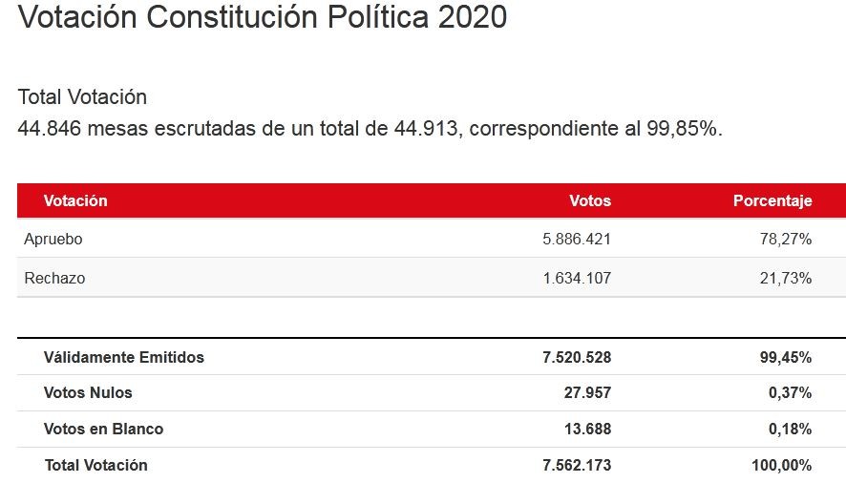Click the total votes figure 7.562.173

(576, 466)
